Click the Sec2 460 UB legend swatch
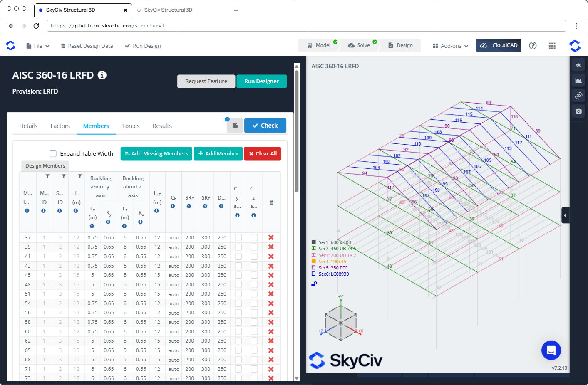 314,249
